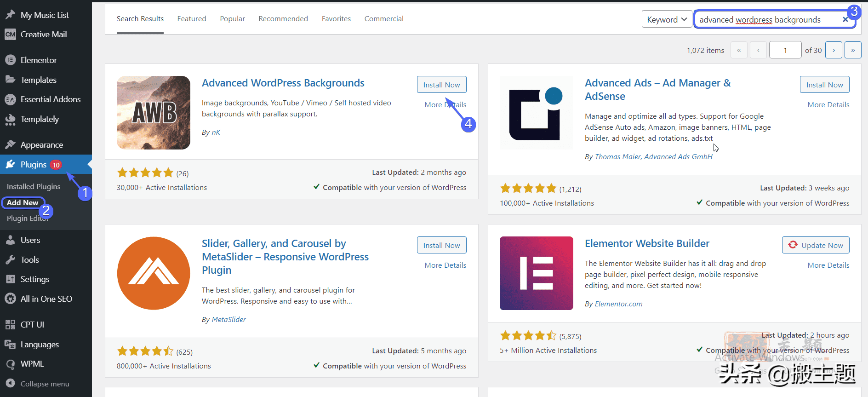The width and height of the screenshot is (868, 397).
Task: Switch to the Search Results tab
Action: click(x=140, y=19)
